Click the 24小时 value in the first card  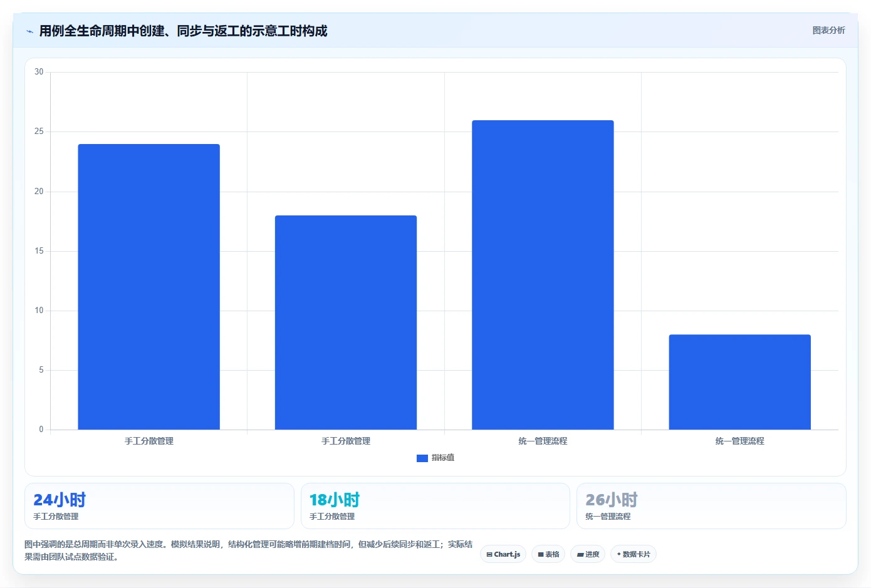tap(60, 500)
